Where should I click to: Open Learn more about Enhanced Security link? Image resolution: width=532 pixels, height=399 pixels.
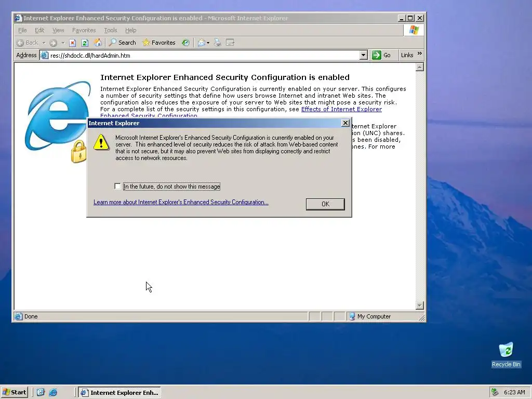click(x=181, y=202)
